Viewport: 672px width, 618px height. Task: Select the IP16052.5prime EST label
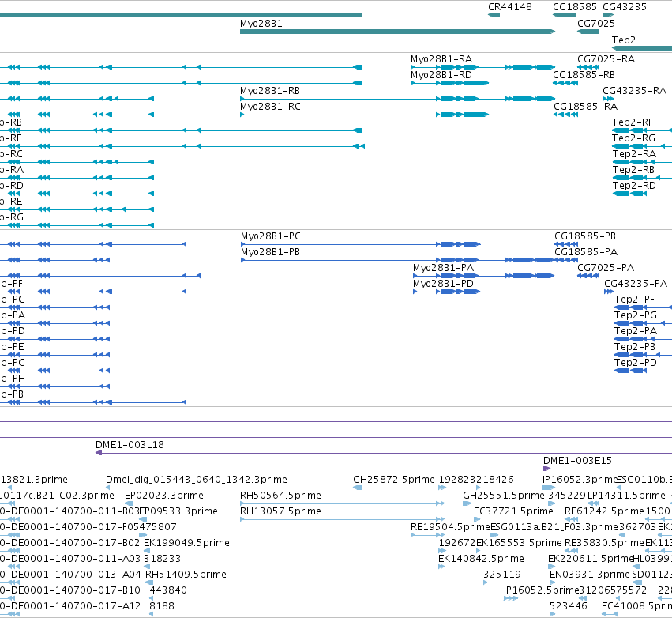point(541,590)
